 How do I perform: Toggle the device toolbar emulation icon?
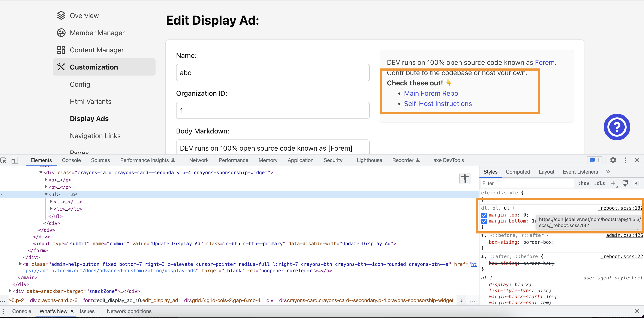tap(15, 160)
